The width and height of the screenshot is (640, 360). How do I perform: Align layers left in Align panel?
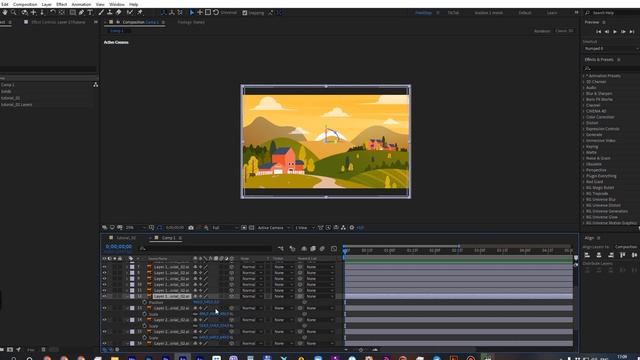click(587, 255)
